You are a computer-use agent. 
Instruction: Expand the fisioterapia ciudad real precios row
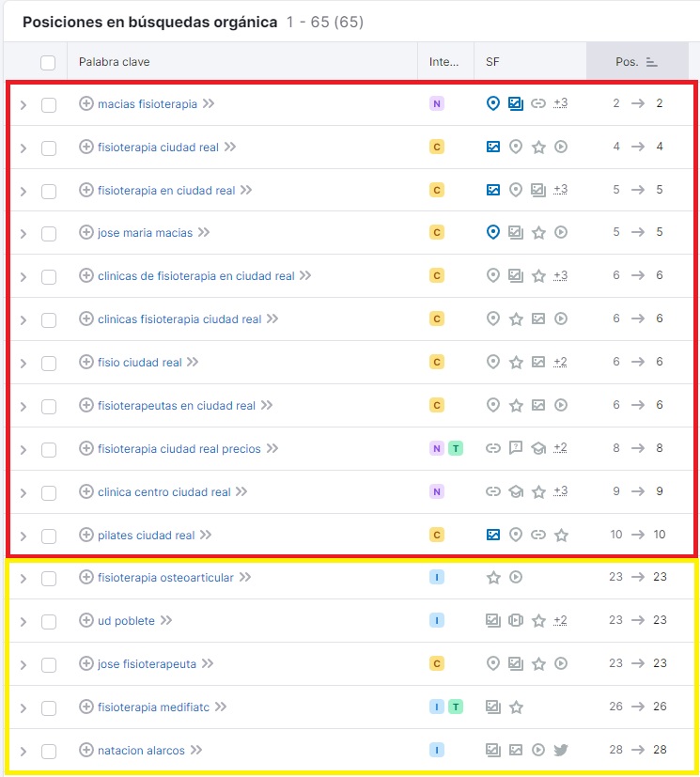(23, 449)
